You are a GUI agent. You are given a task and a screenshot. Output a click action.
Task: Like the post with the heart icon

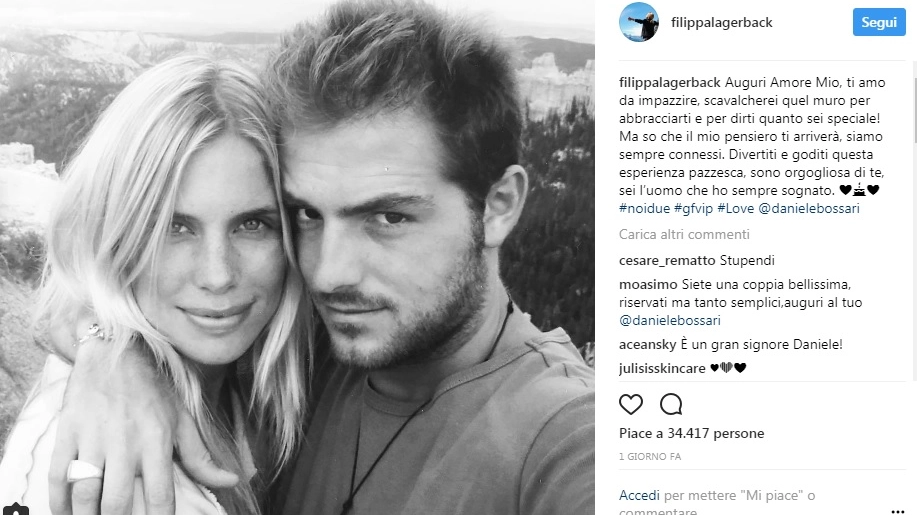click(630, 404)
